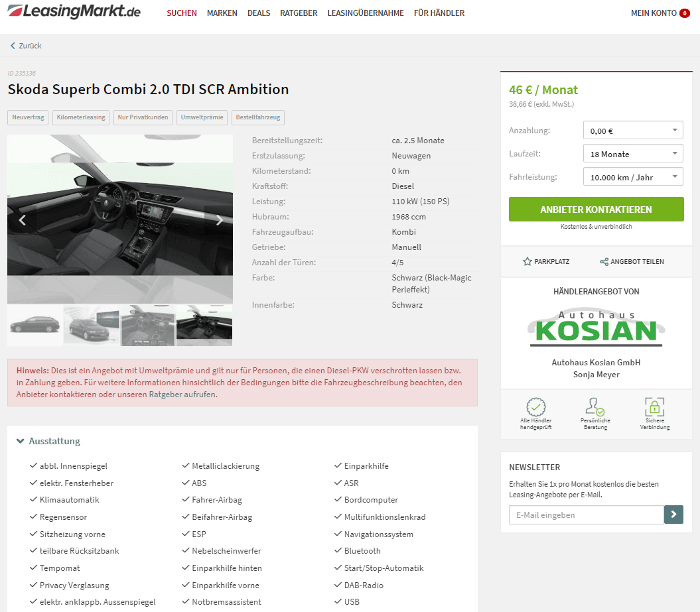Open the Fahrleistung dropdown
The width and height of the screenshot is (700, 612).
[633, 176]
